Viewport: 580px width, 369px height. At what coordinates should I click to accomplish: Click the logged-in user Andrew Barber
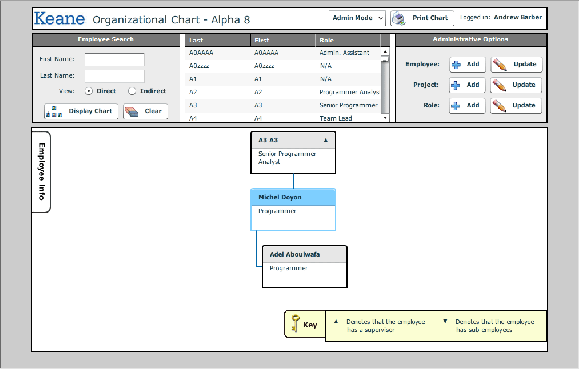click(518, 17)
